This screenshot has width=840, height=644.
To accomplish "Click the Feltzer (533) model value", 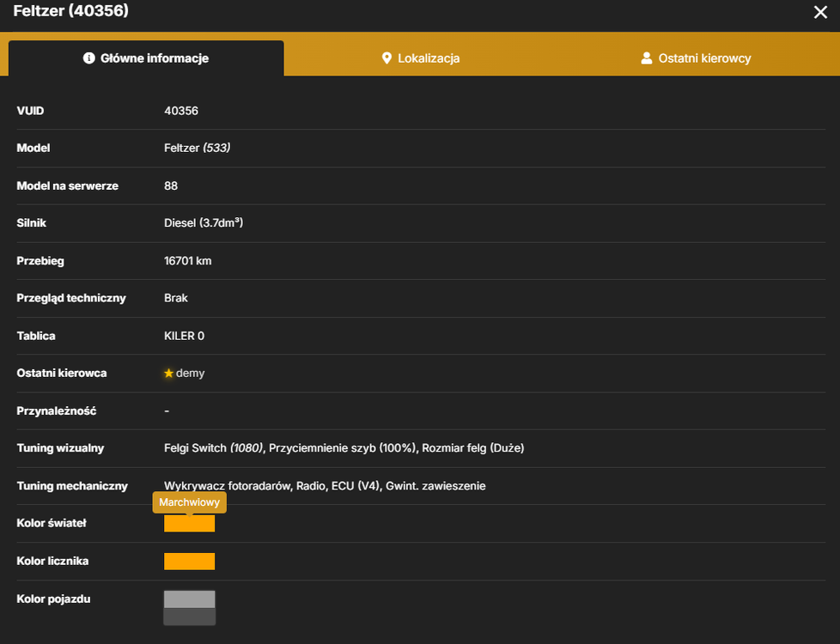I will (198, 148).
